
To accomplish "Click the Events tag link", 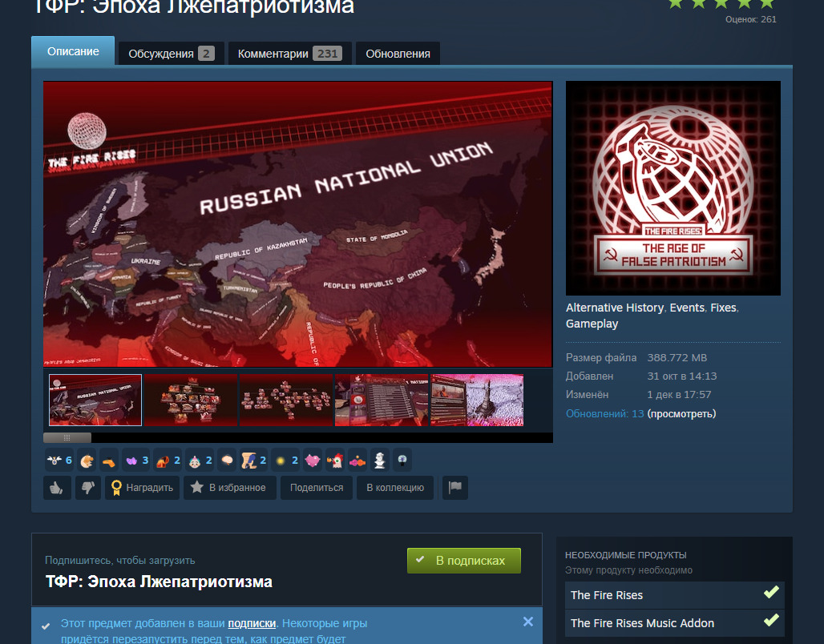I will [x=687, y=308].
